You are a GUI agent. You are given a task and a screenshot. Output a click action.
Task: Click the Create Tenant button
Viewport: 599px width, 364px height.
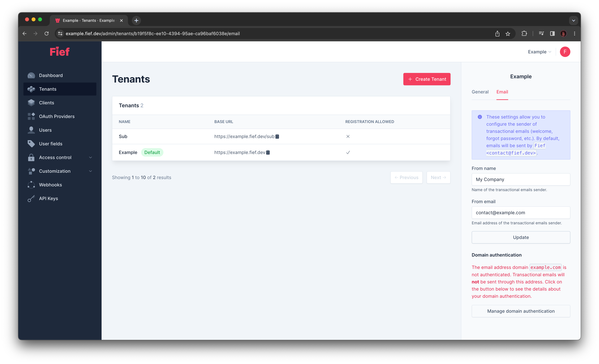[427, 79]
